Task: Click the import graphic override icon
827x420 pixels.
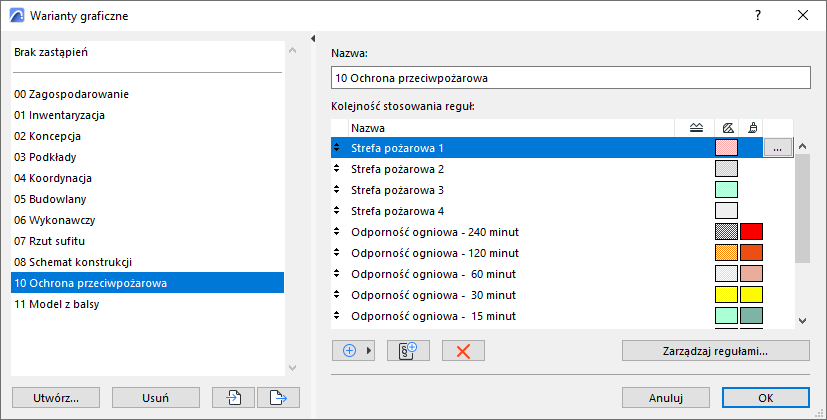Action: 234,397
